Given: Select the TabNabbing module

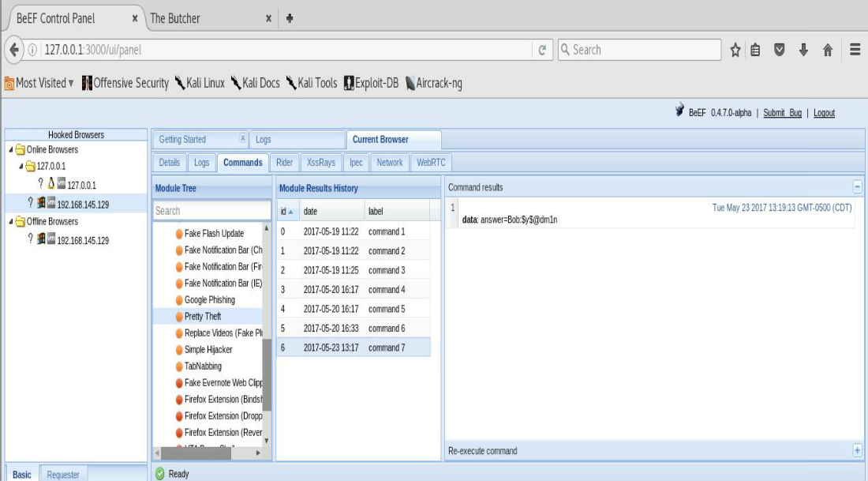Looking at the screenshot, I should point(203,366).
